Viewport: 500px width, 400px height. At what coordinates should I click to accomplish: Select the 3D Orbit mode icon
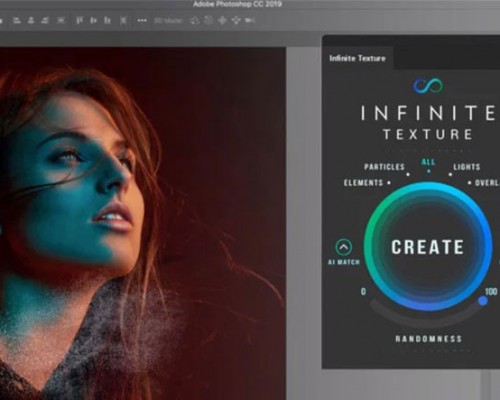[x=195, y=20]
